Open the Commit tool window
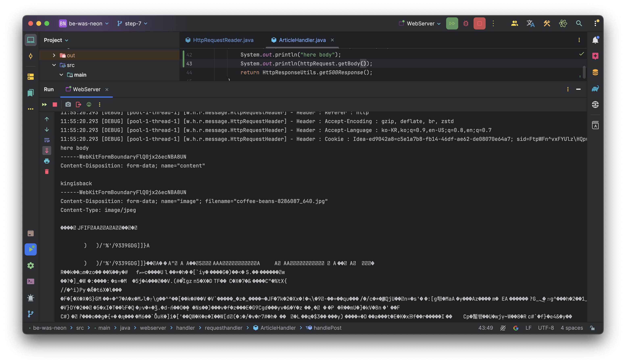 (31, 56)
